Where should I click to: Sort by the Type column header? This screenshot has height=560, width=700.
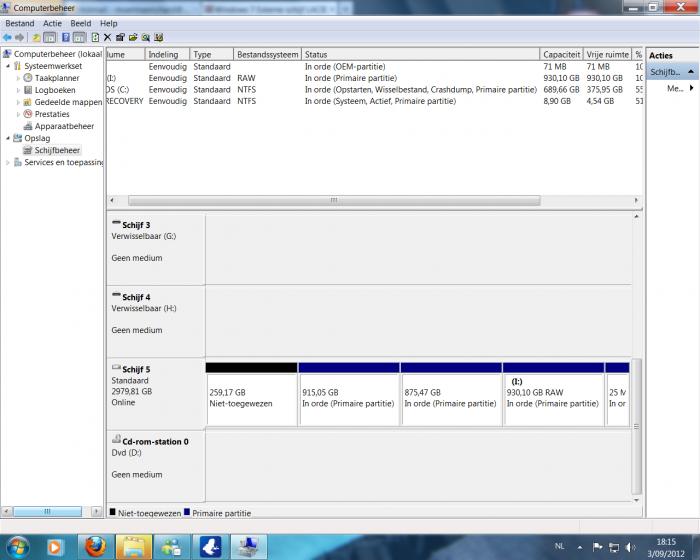[212, 54]
